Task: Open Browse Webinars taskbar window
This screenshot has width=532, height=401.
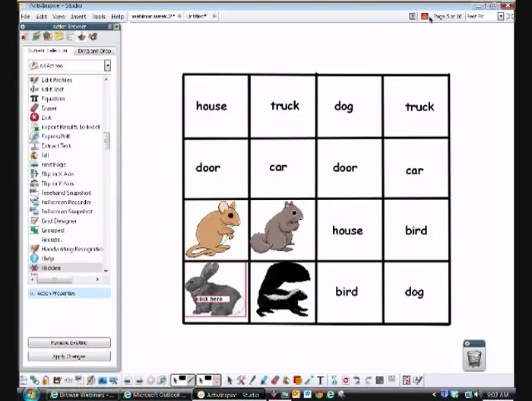Action: tap(82, 395)
